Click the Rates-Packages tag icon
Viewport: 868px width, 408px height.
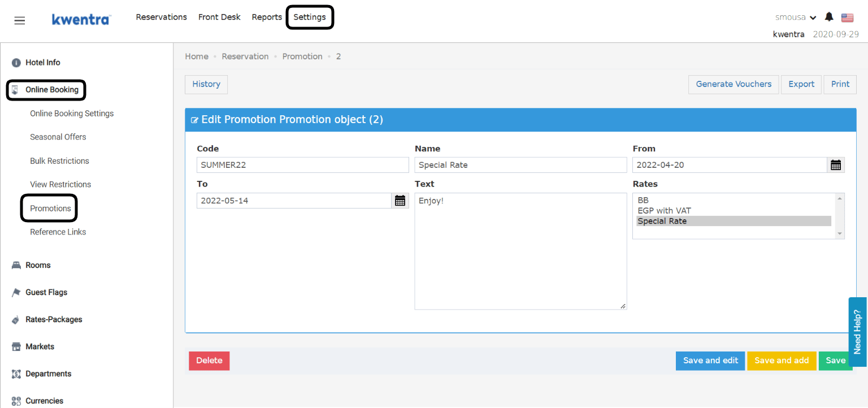[16, 320]
